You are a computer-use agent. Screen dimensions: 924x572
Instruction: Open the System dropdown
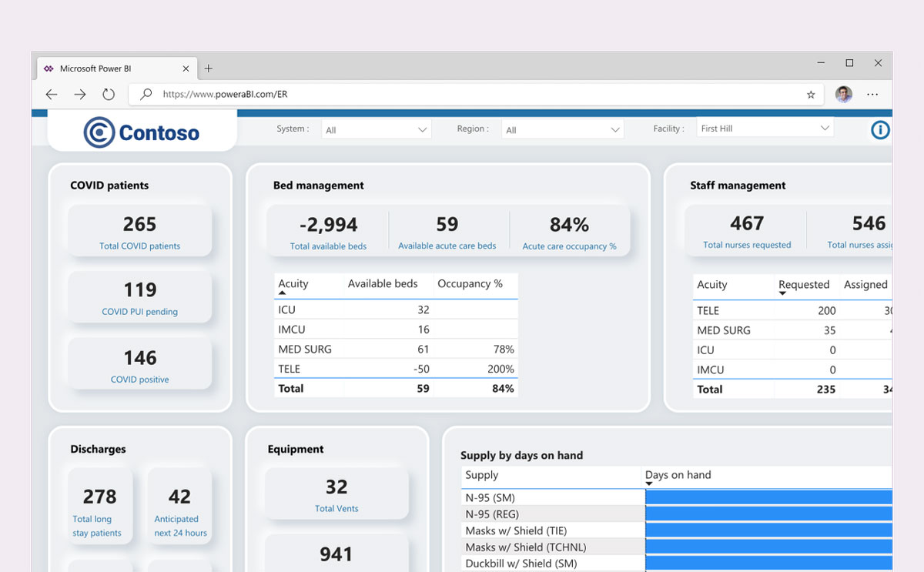click(x=377, y=130)
